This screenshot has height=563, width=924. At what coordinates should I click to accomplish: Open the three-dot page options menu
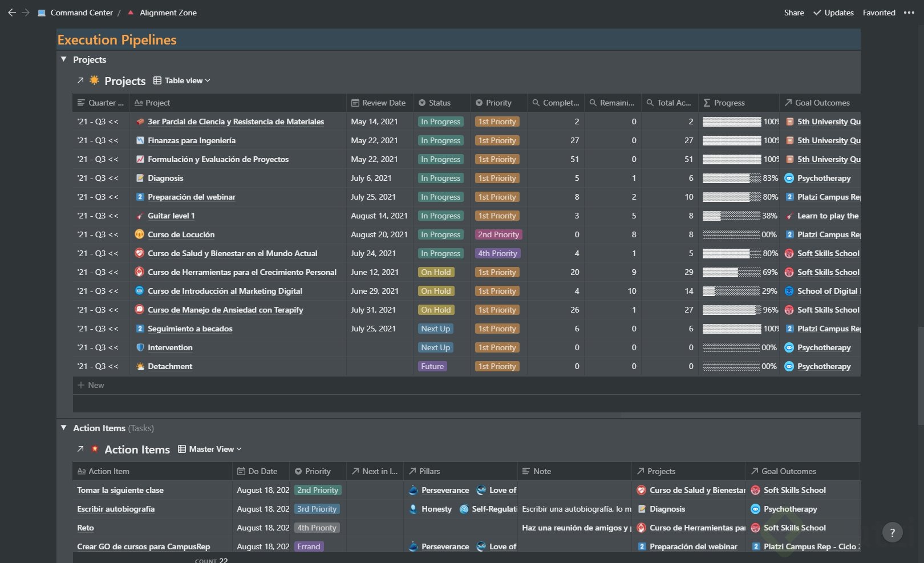(x=909, y=13)
